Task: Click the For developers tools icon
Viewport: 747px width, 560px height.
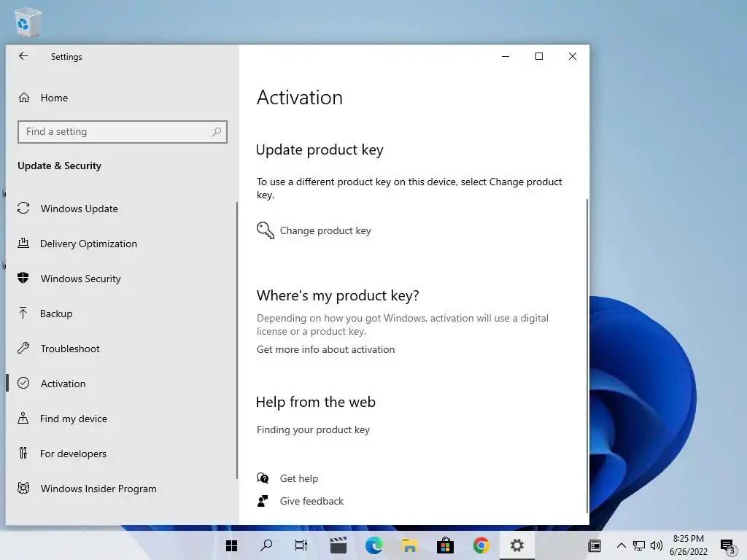Action: coord(23,454)
